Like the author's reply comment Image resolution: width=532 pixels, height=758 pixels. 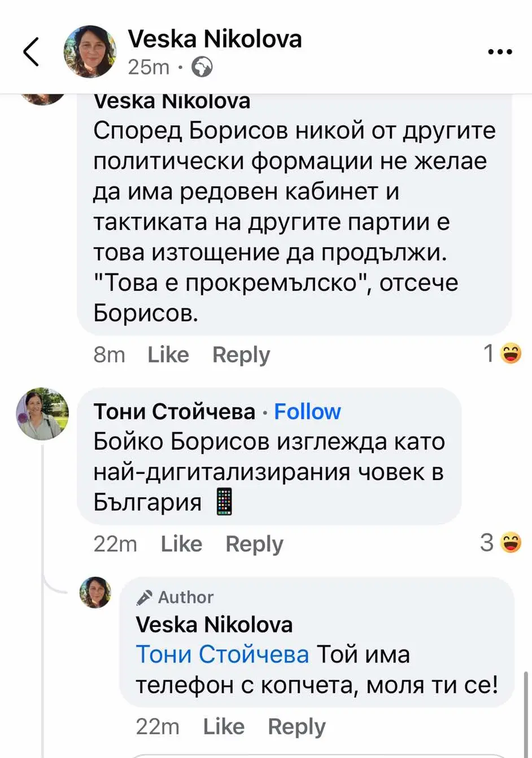[224, 726]
